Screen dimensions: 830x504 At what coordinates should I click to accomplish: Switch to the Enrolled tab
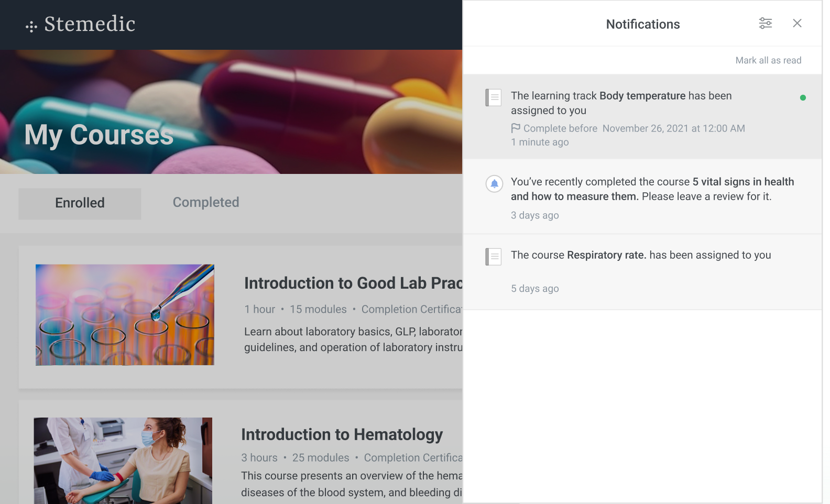coord(80,203)
